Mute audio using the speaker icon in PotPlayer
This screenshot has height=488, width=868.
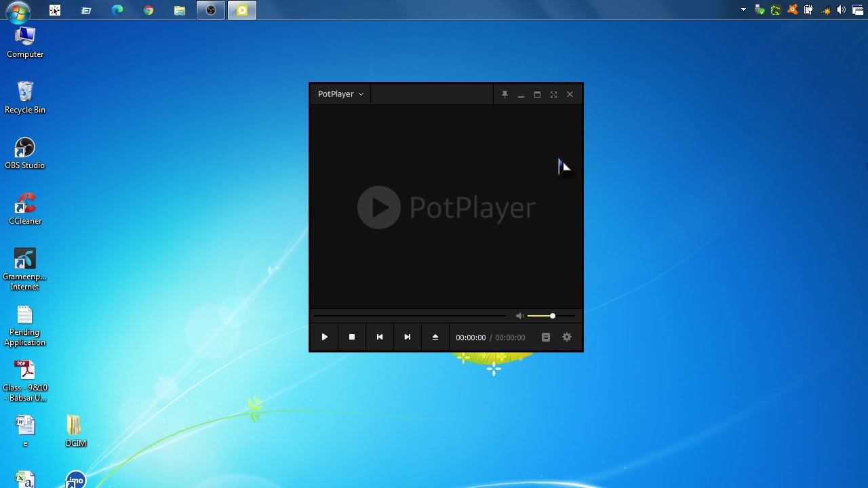pos(519,316)
